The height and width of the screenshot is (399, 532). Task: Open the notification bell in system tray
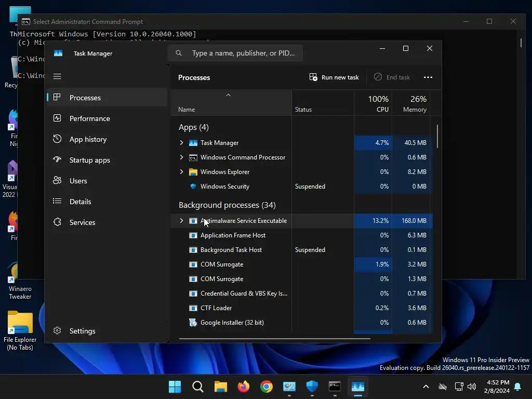coord(517,387)
